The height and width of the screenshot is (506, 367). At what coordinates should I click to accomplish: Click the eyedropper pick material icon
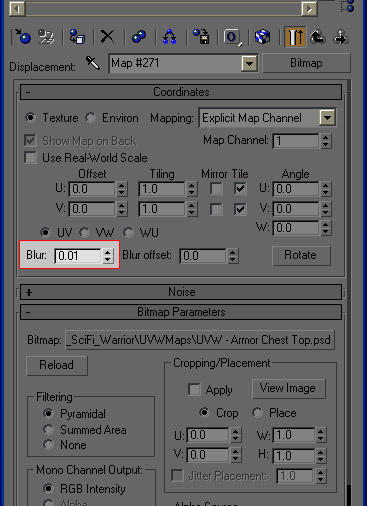point(93,63)
